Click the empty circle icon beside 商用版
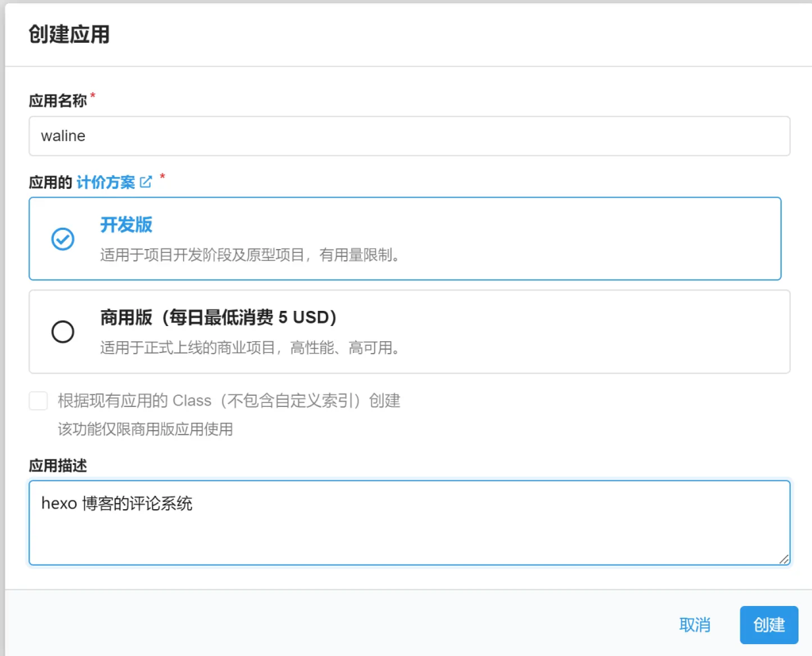This screenshot has width=812, height=656. 63,332
